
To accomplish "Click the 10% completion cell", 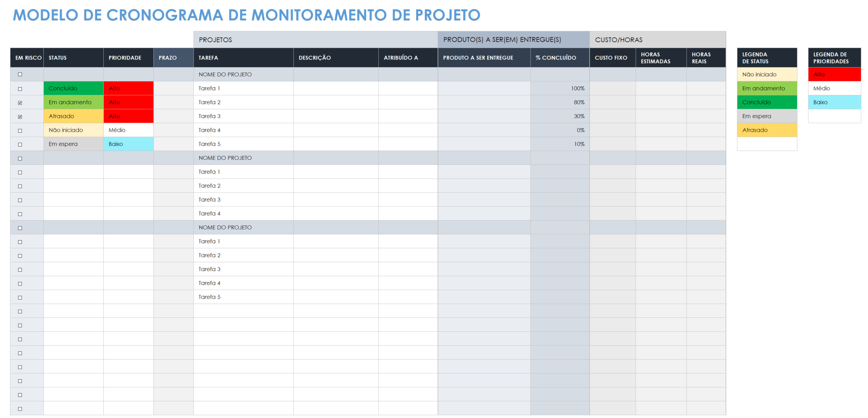I will point(560,144).
